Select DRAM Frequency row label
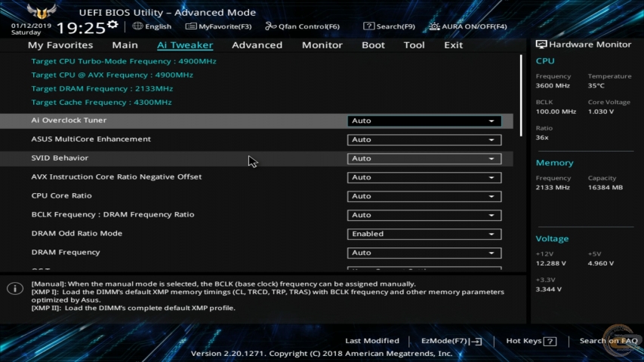 click(65, 253)
